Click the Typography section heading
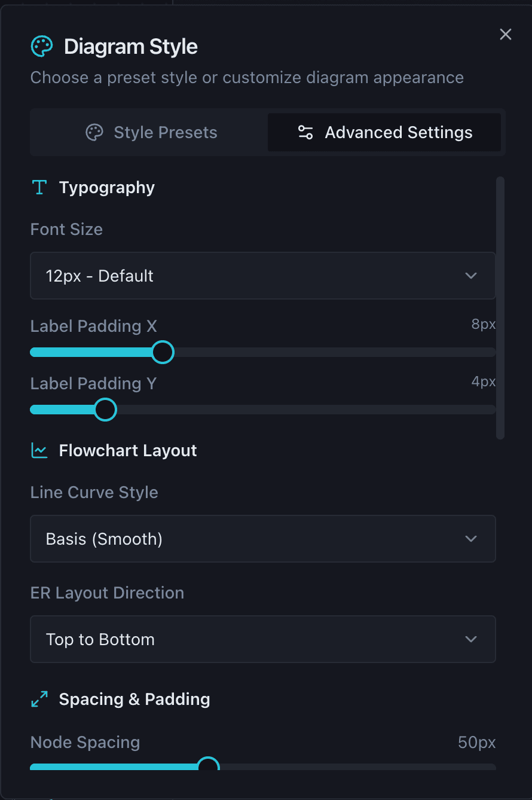Viewport: 532px width, 800px height. tap(106, 187)
